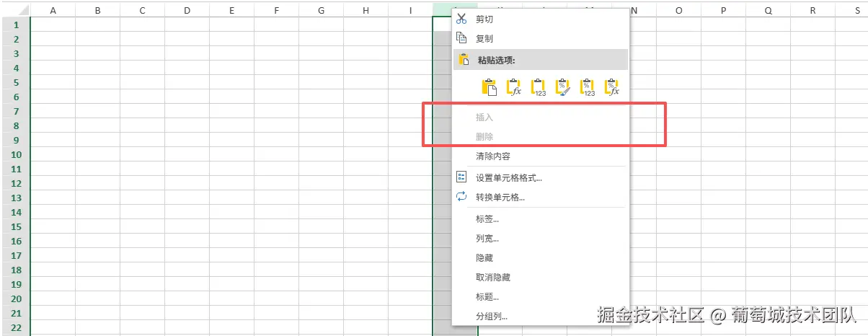Select column S header
The height and width of the screenshot is (336, 868).
coord(852,10)
